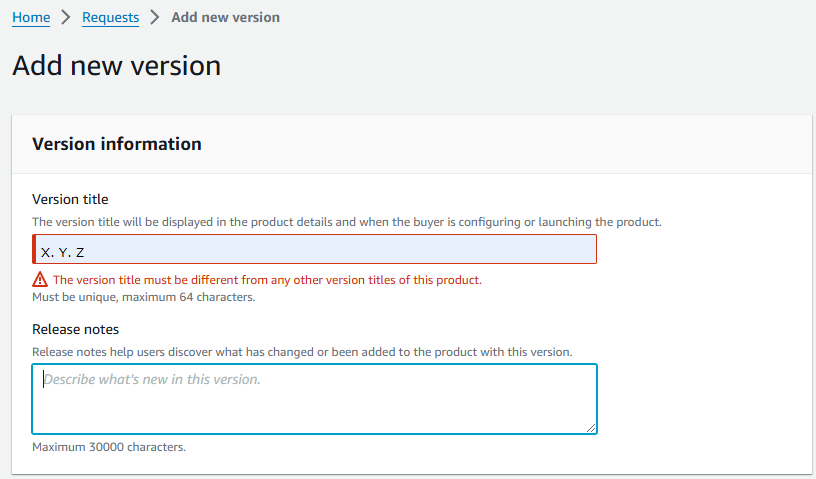Click the description text under Version title label
This screenshot has height=479, width=816.
click(x=346, y=222)
